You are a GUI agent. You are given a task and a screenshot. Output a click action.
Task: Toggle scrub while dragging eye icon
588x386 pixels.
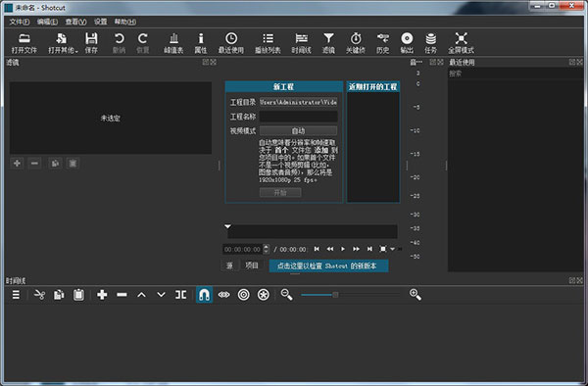(223, 295)
